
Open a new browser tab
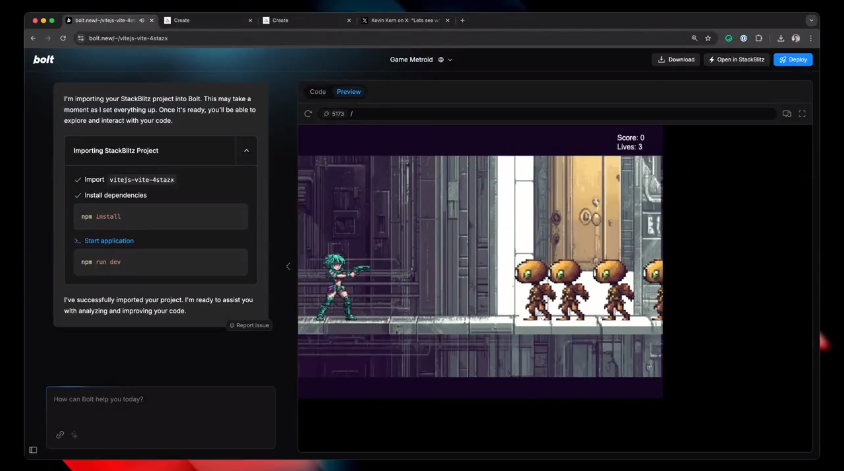tap(462, 20)
